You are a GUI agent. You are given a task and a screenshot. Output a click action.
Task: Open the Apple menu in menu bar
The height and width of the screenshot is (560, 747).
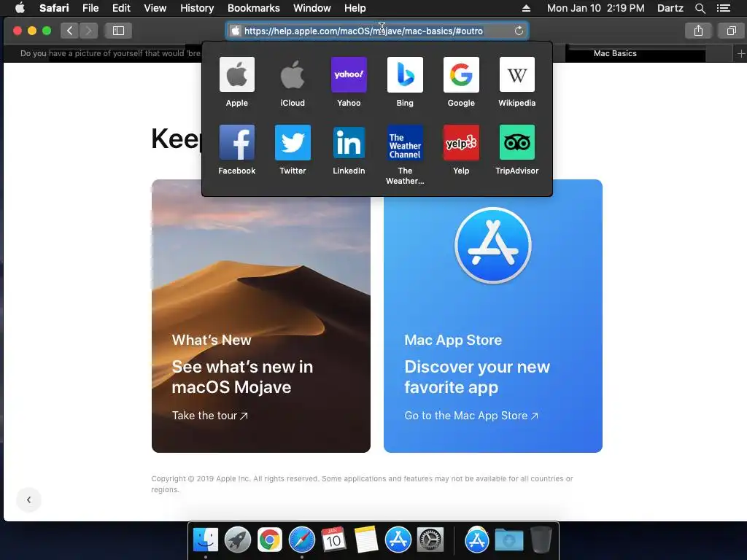[20, 8]
